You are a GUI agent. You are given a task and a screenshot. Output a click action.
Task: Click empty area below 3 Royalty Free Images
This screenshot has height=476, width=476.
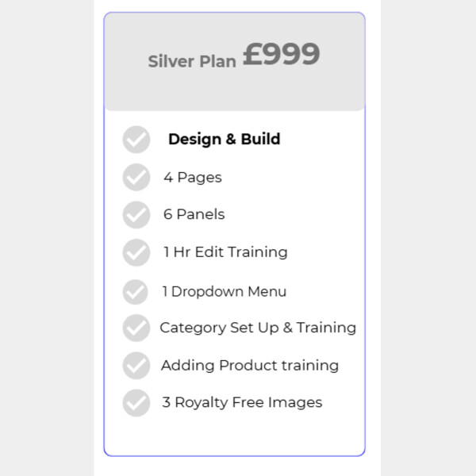tap(234, 436)
